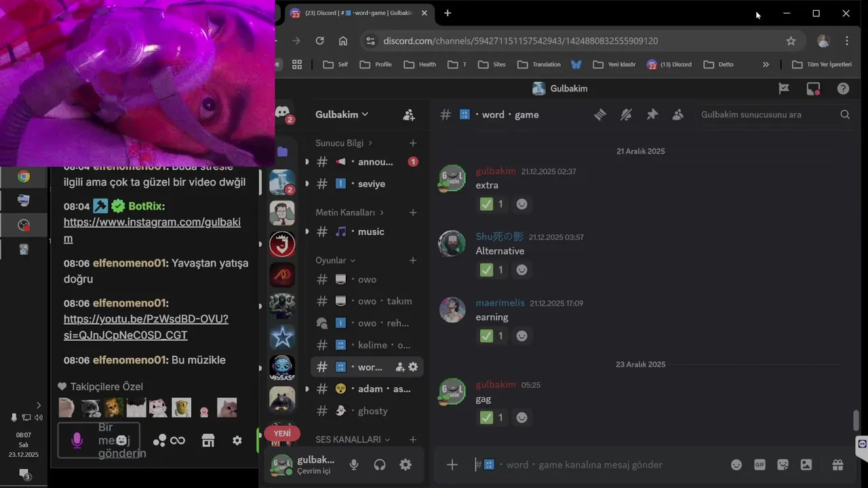The image size is (868, 488).
Task: Open the GIF picker
Action: (x=759, y=464)
